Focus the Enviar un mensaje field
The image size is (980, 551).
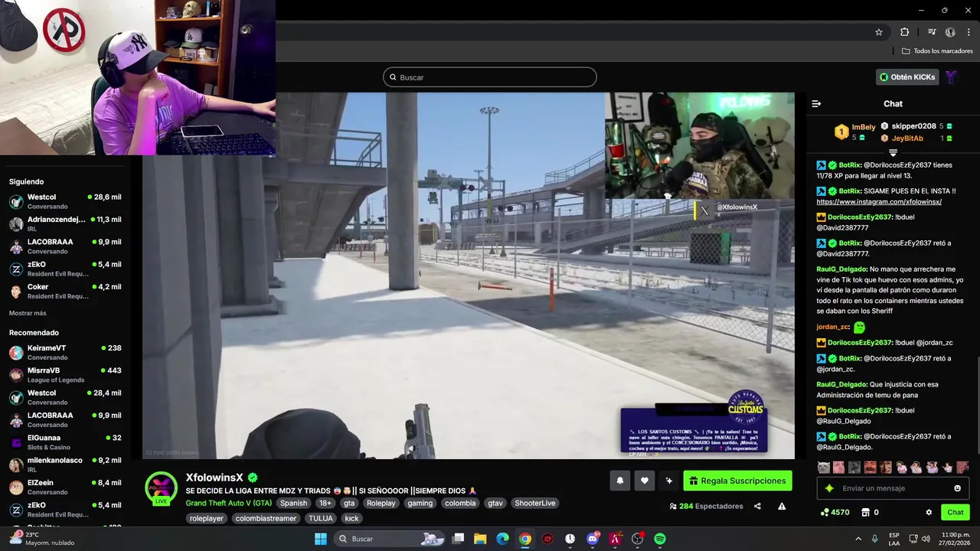892,488
